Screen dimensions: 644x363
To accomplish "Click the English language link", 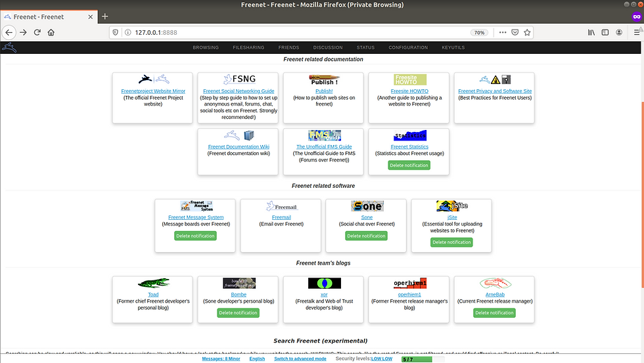I will (x=257, y=359).
